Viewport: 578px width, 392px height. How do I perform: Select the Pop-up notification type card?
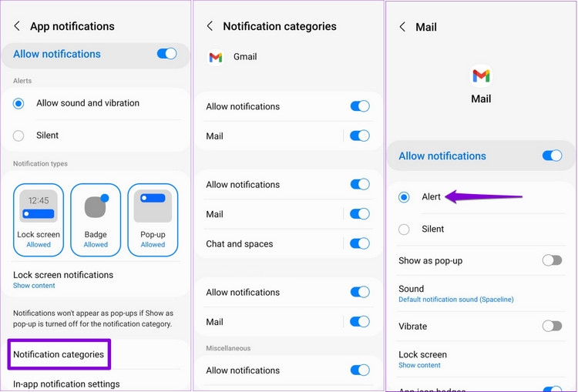pyautogui.click(x=153, y=220)
